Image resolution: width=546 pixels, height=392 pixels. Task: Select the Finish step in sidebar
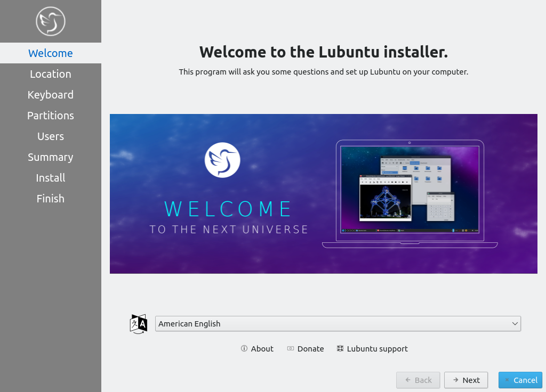tap(51, 199)
